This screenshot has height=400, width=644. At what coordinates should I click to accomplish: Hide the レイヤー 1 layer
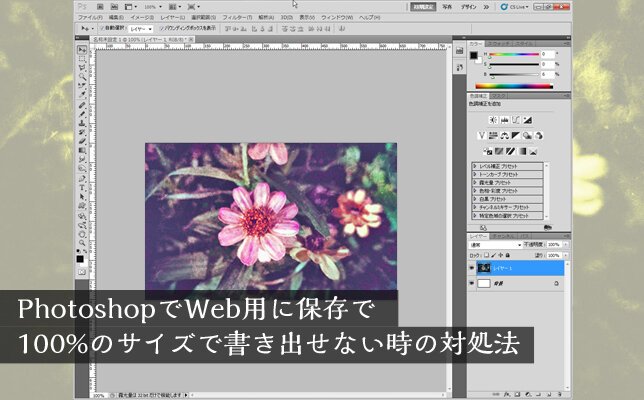(x=472, y=268)
